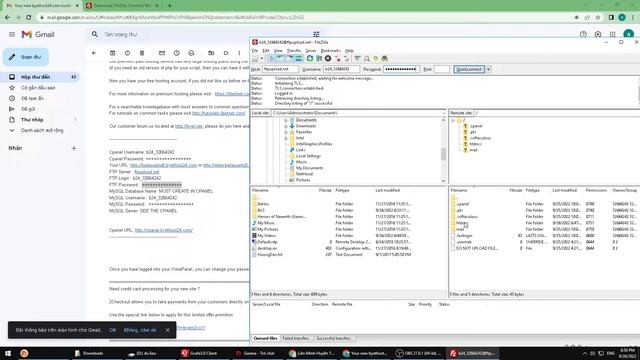Report spam icon in Gmail toolbar
The image size is (640, 360).
[127, 53]
